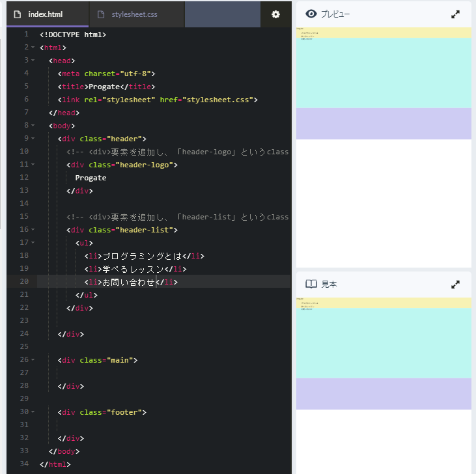Image resolution: width=476 pixels, height=474 pixels.
Task: Click the yellow header in the プレビュー
Action: (384, 33)
